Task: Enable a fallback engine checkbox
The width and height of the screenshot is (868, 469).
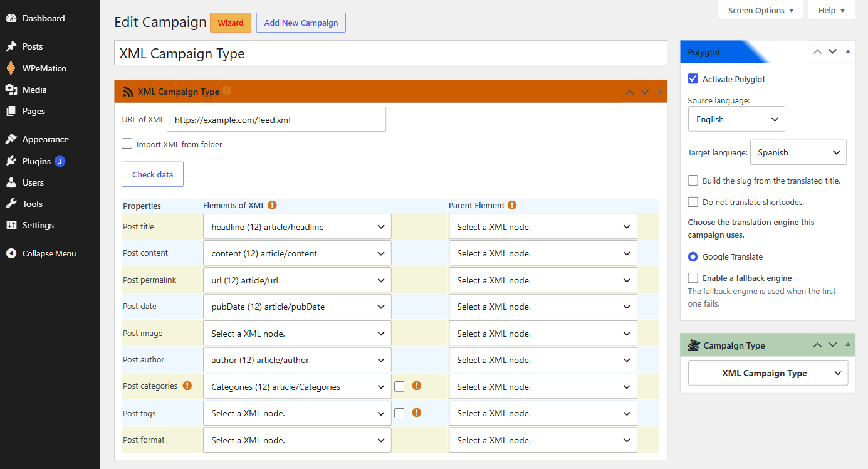Action: click(693, 278)
